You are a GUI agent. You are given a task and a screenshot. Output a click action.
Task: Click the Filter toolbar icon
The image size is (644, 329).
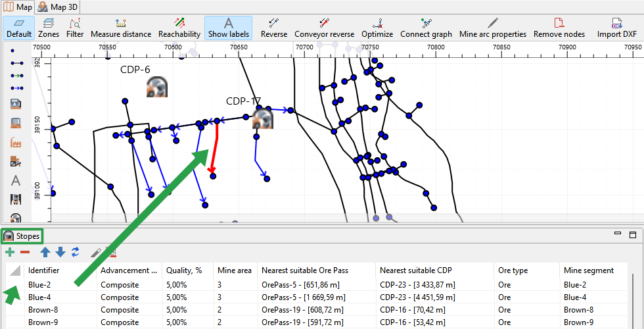75,28
